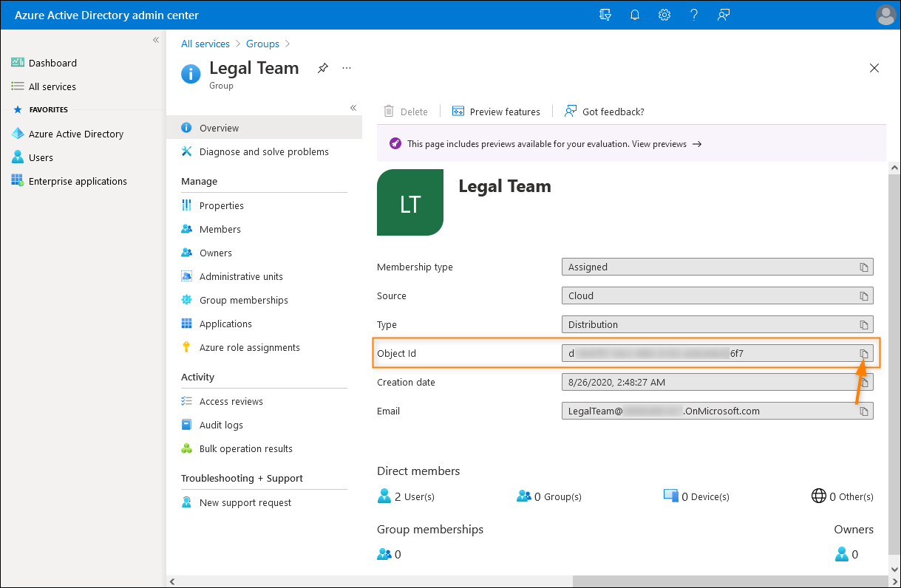This screenshot has width=901, height=588.
Task: Open the directory and subscription filter icon
Action: click(x=606, y=15)
